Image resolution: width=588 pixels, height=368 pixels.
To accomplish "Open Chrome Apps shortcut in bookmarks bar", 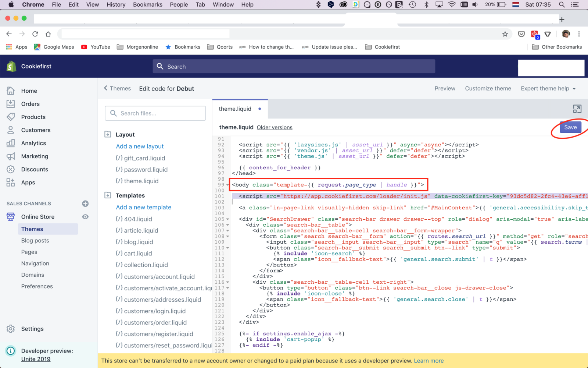I will tap(17, 47).
